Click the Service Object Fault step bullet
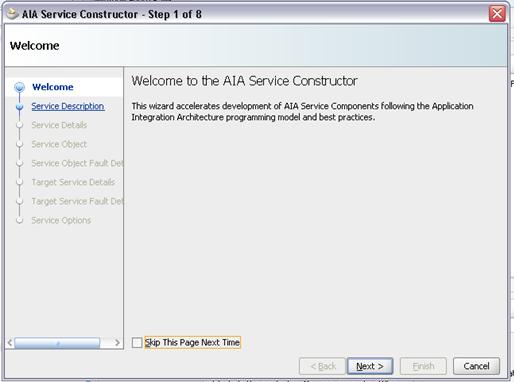 click(x=19, y=163)
